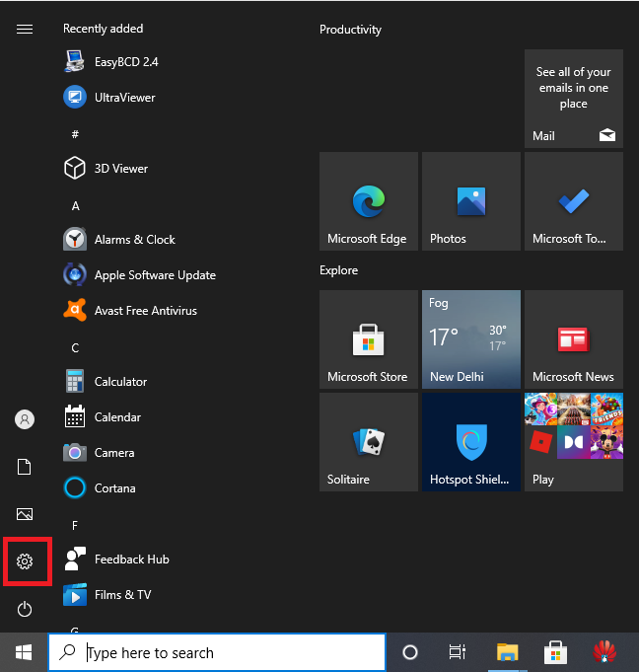The width and height of the screenshot is (639, 672).
Task: Click the F letter group header
Action: [75, 525]
